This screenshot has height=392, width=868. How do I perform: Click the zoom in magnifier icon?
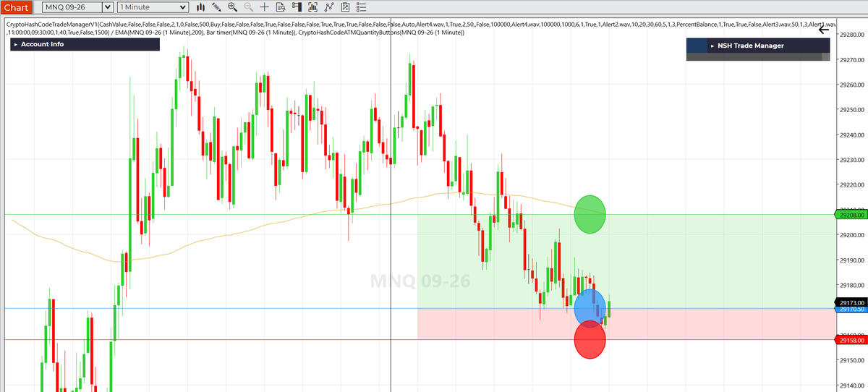232,7
